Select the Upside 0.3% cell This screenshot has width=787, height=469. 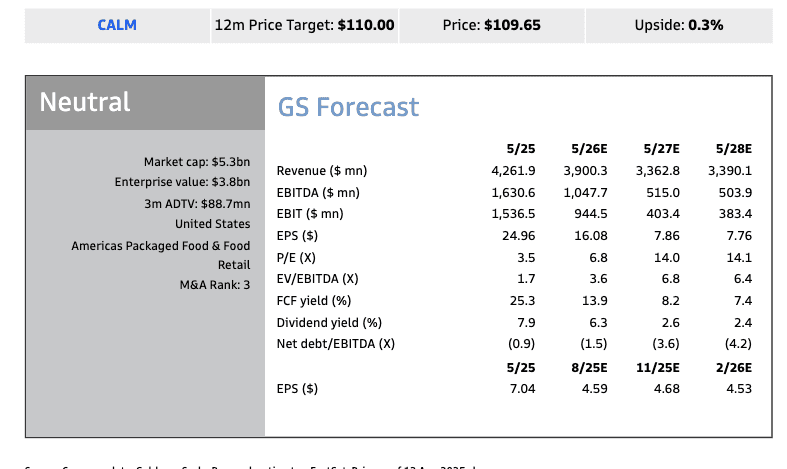(x=678, y=25)
